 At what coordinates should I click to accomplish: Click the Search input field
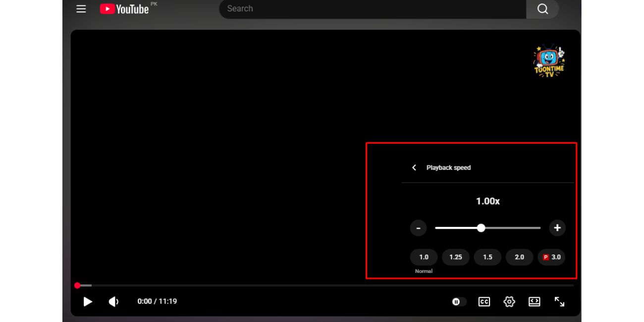coord(373,9)
